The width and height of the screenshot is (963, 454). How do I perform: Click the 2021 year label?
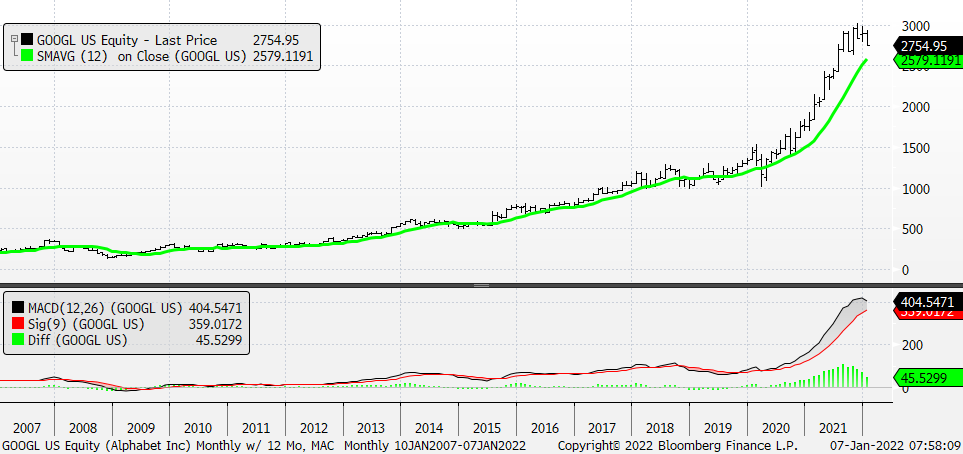coord(834,428)
